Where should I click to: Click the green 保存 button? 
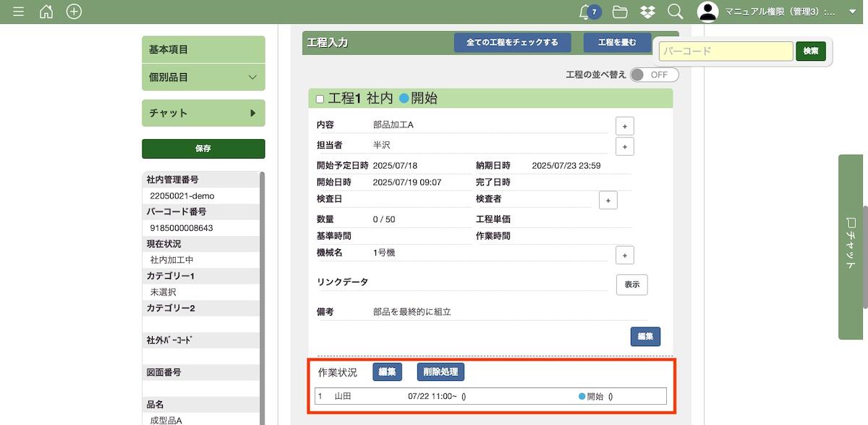click(203, 148)
